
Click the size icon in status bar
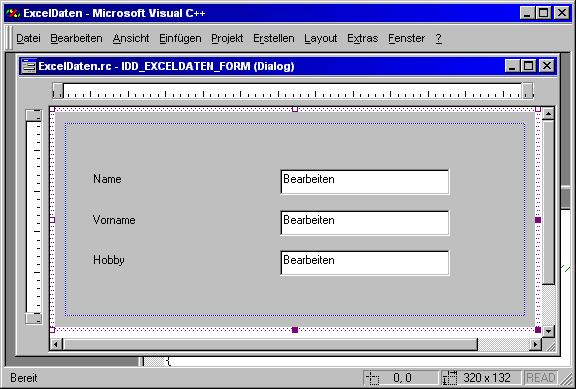pos(450,378)
